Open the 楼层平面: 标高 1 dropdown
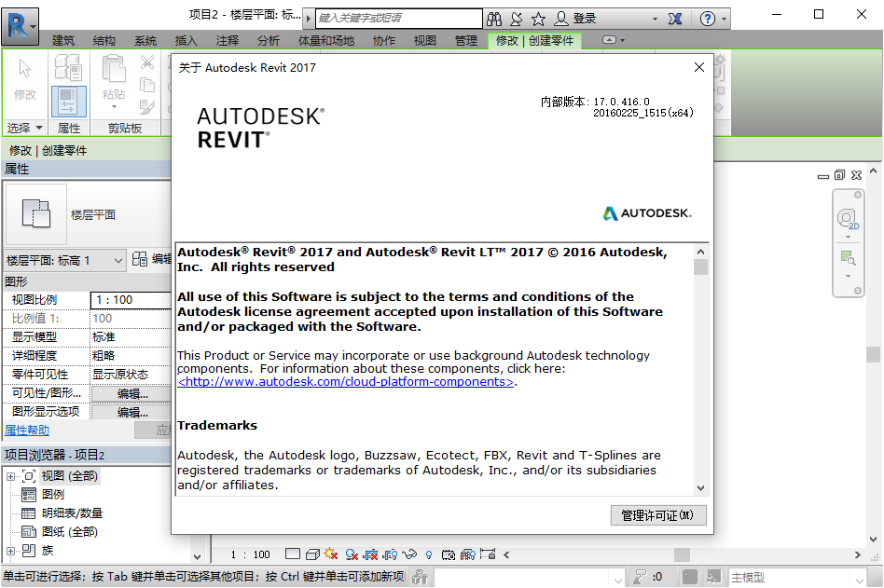Screen dimensions: 884x588 pos(64,260)
